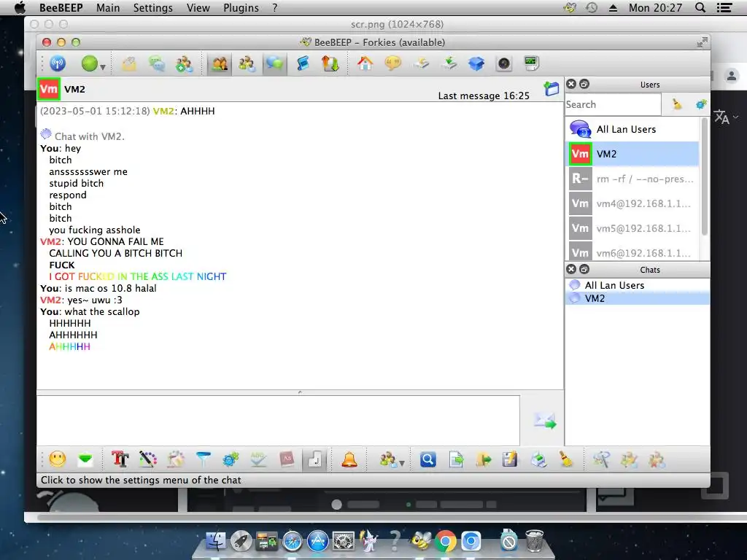The height and width of the screenshot is (560, 747).
Task: Close the Users panel with X button
Action: [571, 84]
